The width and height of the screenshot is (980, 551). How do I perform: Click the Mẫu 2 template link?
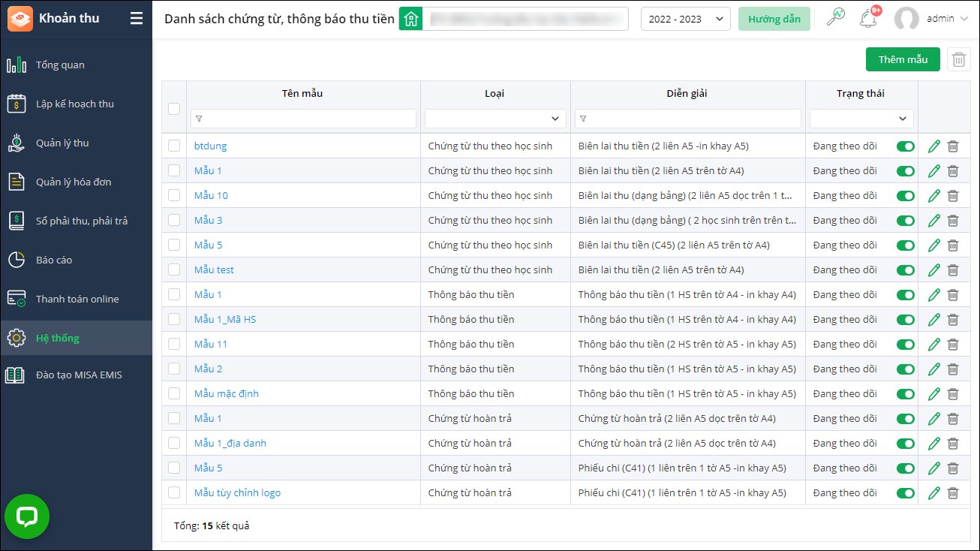pyautogui.click(x=209, y=369)
